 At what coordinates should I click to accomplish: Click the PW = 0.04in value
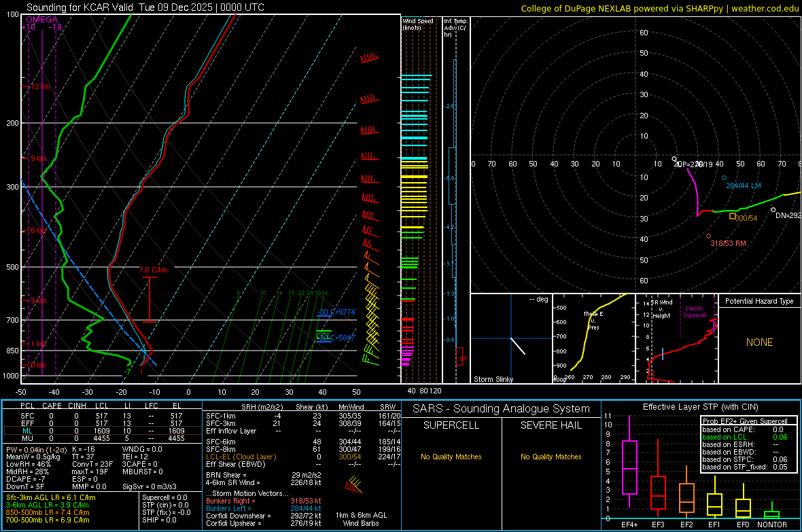[36, 450]
